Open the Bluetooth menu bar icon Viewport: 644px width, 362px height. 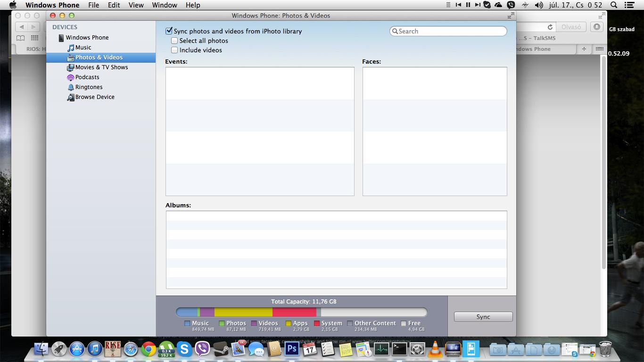(525, 5)
